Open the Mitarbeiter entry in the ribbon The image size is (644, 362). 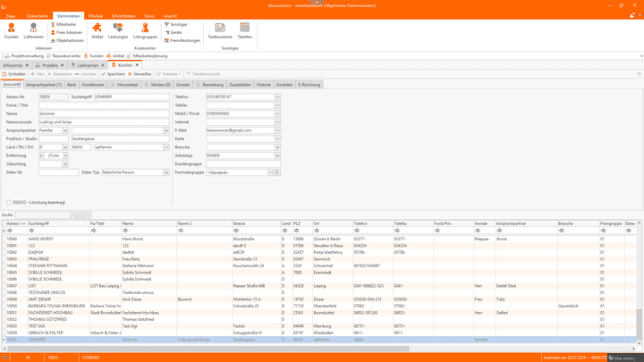[64, 25]
